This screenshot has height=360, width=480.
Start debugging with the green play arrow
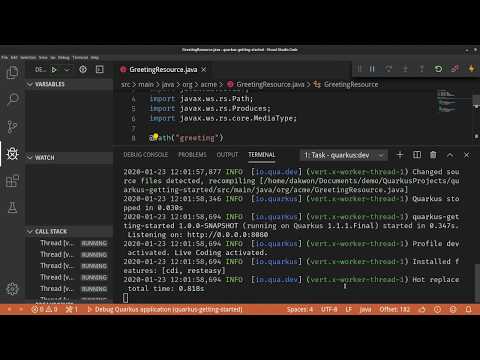pos(54,70)
